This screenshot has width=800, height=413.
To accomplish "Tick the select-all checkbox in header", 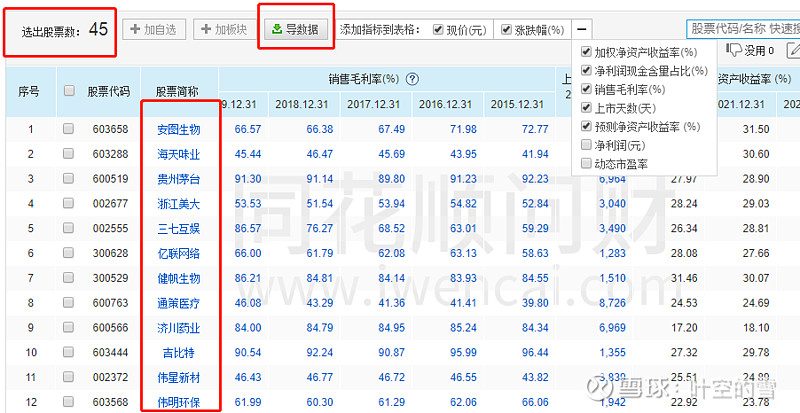I will tap(69, 91).
